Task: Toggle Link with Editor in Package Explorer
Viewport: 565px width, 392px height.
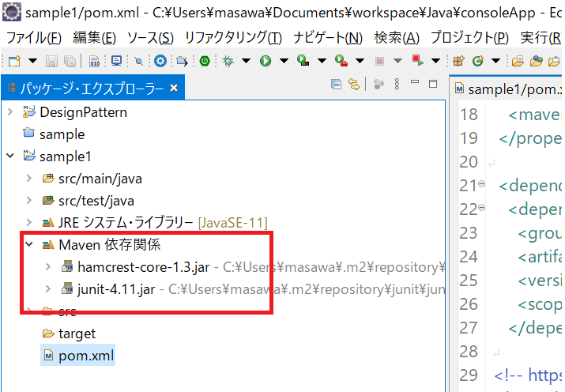Action: pyautogui.click(x=354, y=85)
